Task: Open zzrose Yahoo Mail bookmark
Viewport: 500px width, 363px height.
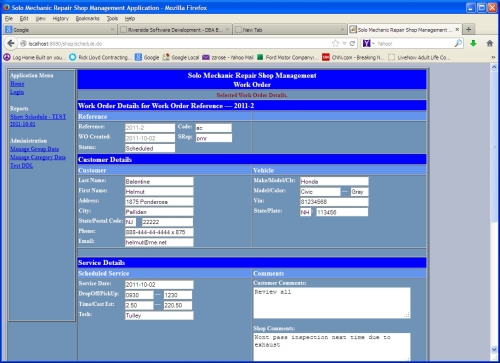Action: coord(228,57)
